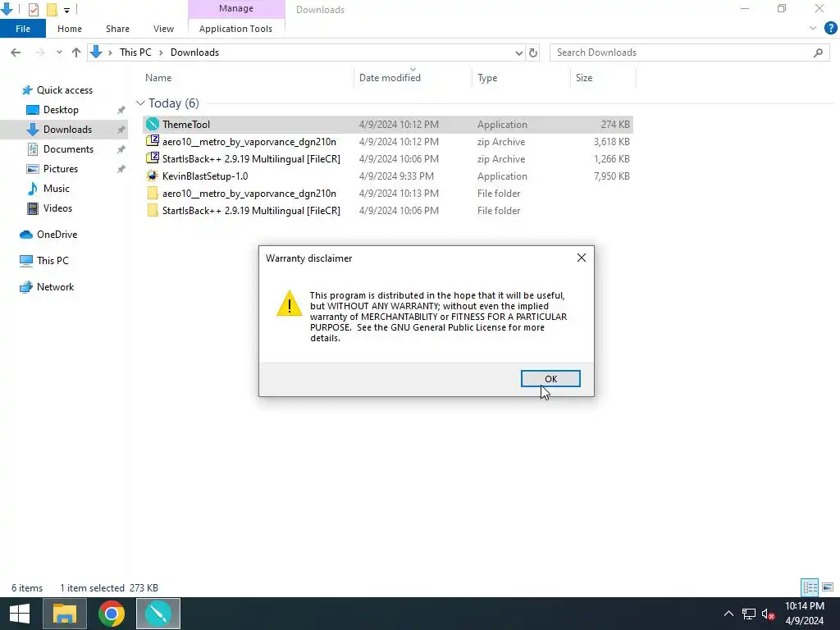Select the aero10__metro zip archive icon
This screenshot has width=840, height=630.
(153, 141)
